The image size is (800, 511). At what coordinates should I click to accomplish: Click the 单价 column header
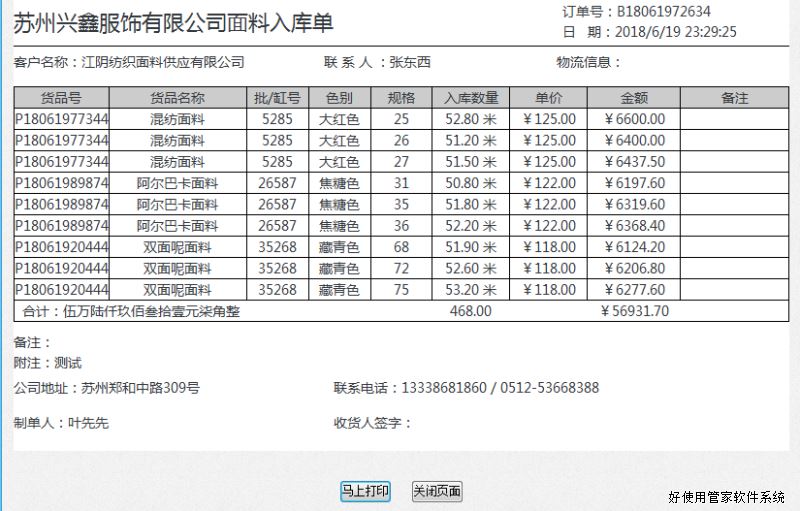(548, 98)
